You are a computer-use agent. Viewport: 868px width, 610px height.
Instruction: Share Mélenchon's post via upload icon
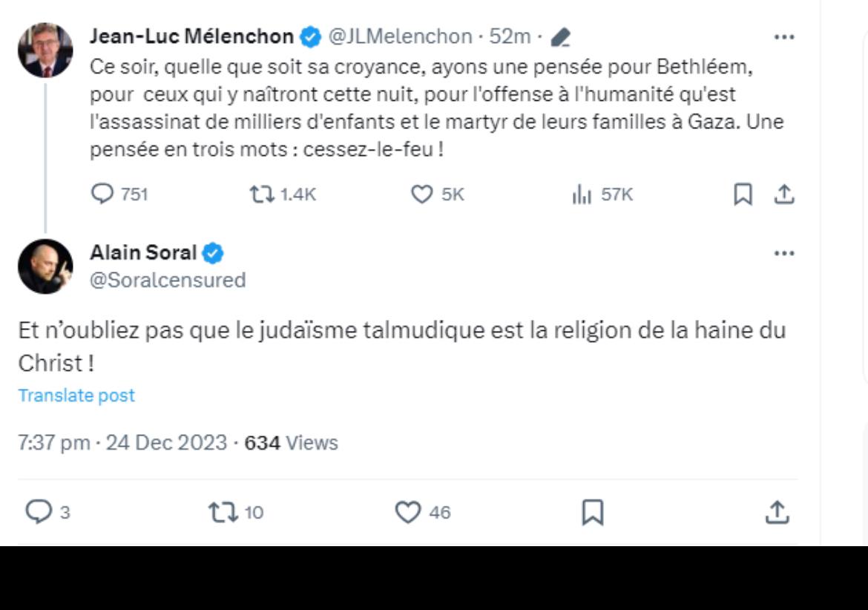[784, 194]
